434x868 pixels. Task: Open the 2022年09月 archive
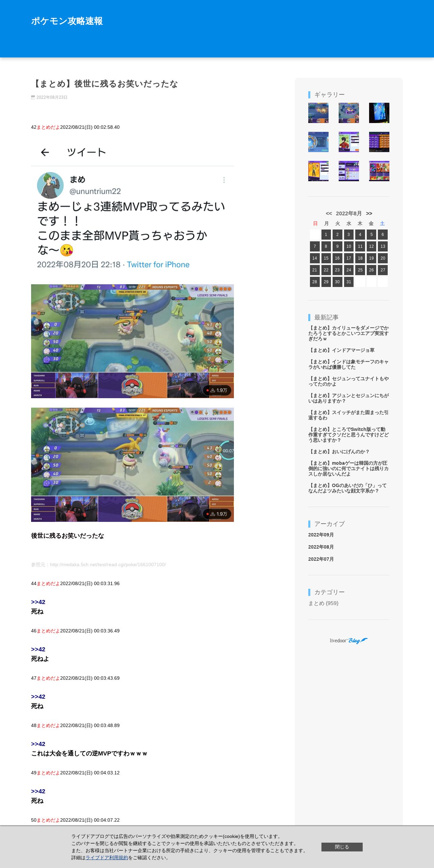pos(321,535)
